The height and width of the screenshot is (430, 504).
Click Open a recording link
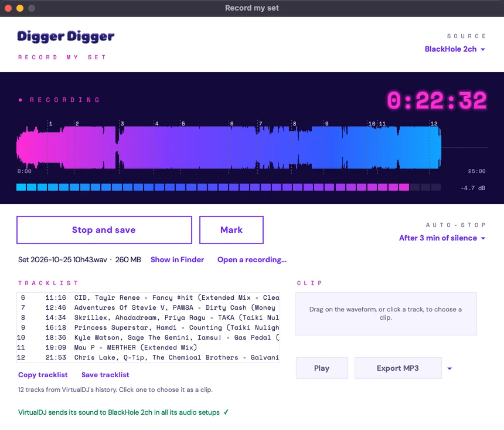[251, 260]
